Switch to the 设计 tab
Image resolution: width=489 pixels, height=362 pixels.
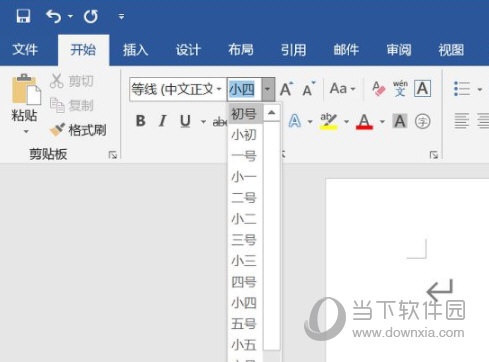click(x=188, y=50)
